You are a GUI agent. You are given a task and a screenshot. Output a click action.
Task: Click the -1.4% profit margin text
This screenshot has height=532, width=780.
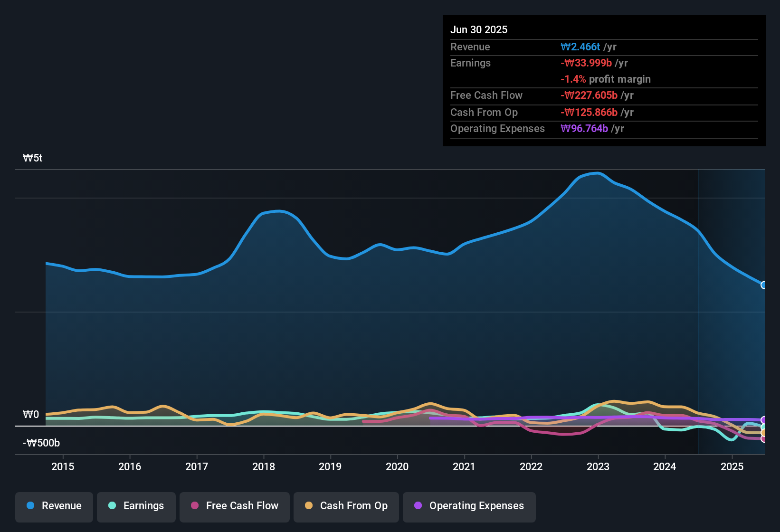tap(606, 79)
